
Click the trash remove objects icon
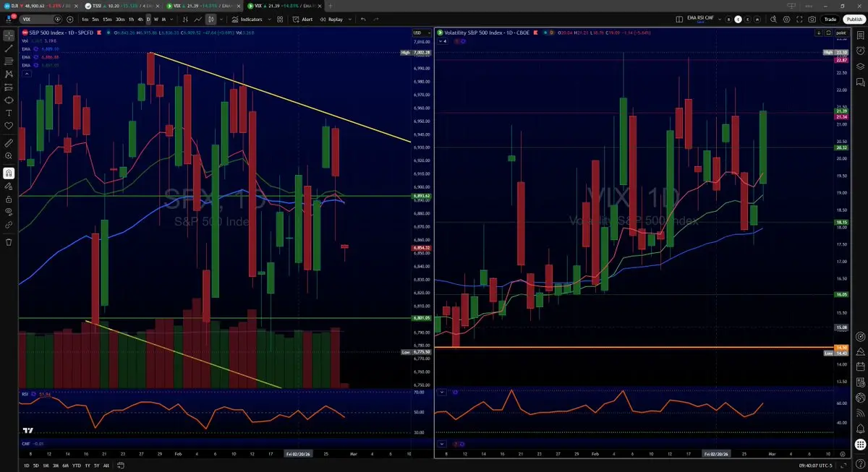(9, 242)
